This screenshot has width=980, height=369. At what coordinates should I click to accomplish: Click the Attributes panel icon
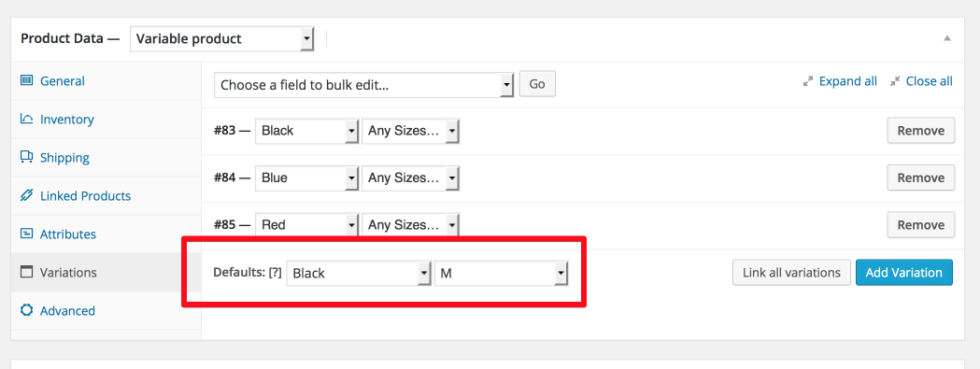(26, 234)
